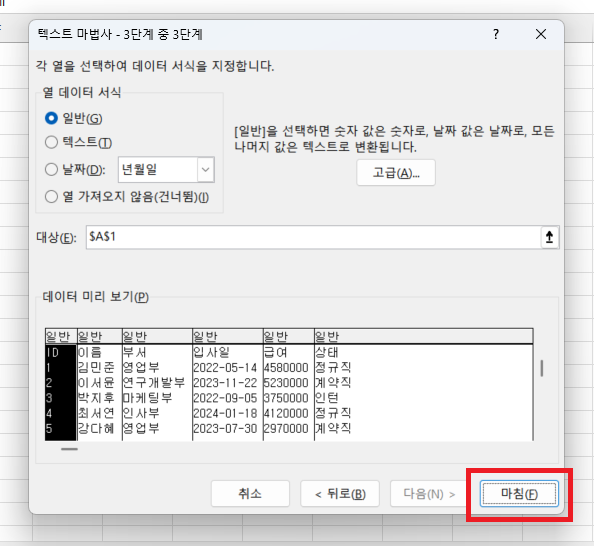Select the 이름 column in preview
Image resolution: width=594 pixels, height=546 pixels.
(x=90, y=352)
